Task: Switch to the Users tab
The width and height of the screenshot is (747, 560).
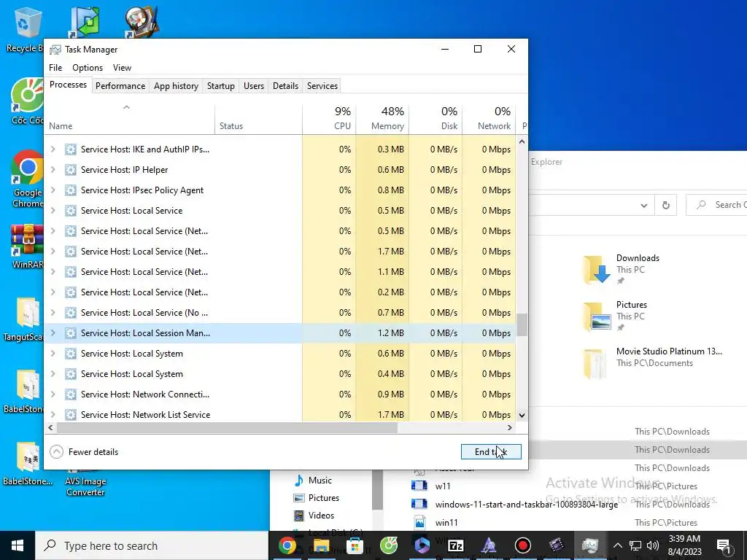Action: (x=253, y=86)
